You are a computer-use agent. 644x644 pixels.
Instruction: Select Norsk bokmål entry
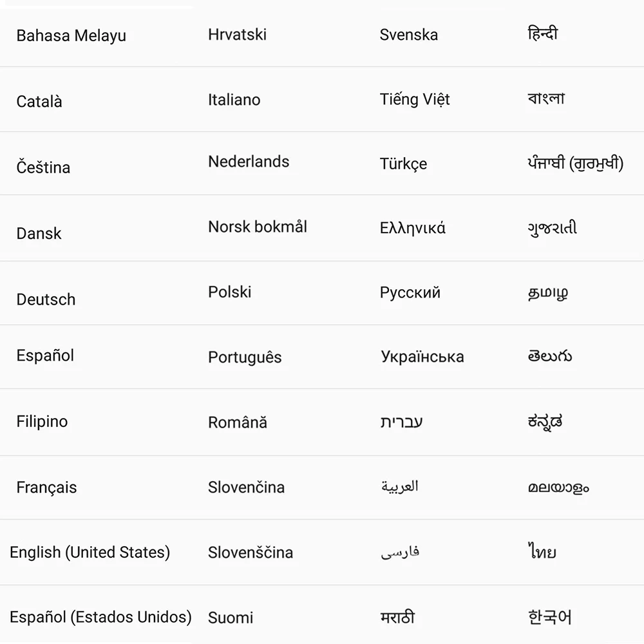[x=258, y=227]
